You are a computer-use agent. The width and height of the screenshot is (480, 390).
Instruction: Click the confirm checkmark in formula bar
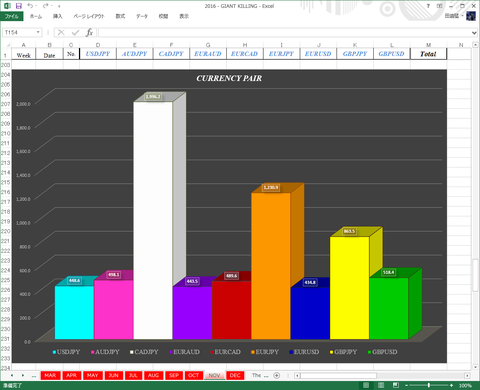click(75, 32)
